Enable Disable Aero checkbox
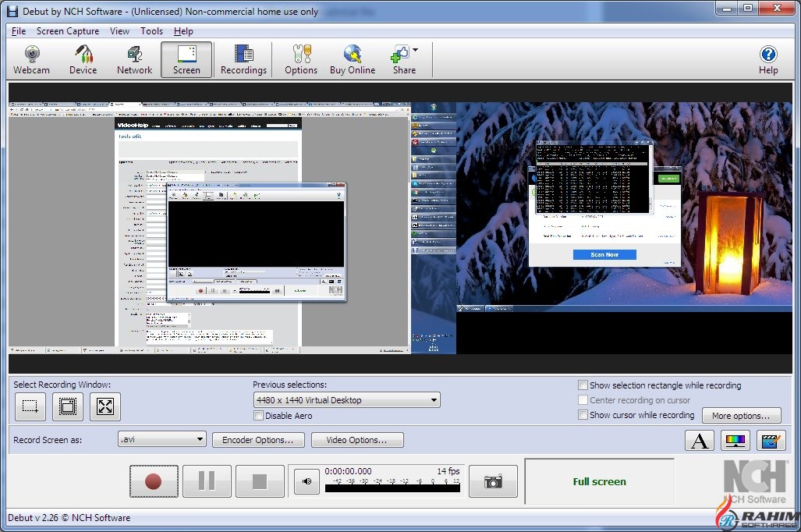 tap(259, 416)
